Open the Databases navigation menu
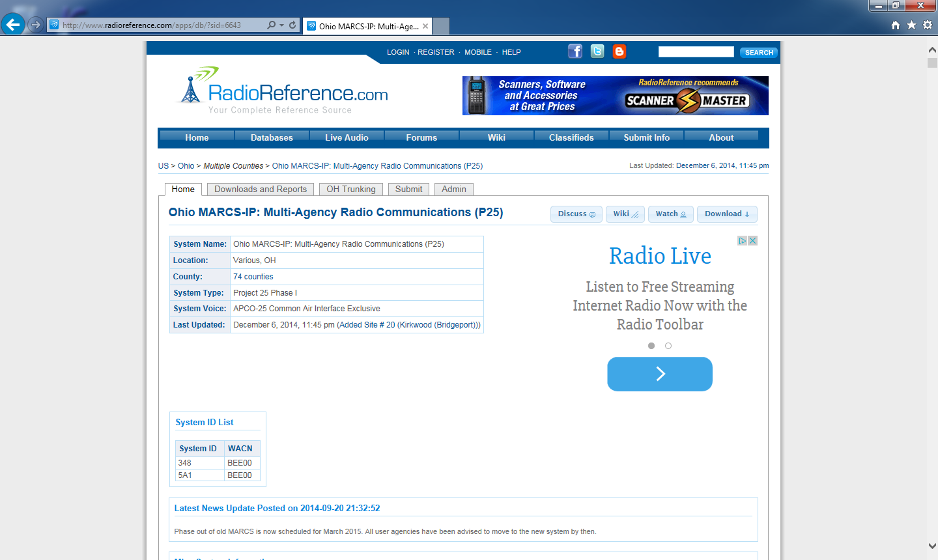This screenshot has height=560, width=938. pos(272,137)
